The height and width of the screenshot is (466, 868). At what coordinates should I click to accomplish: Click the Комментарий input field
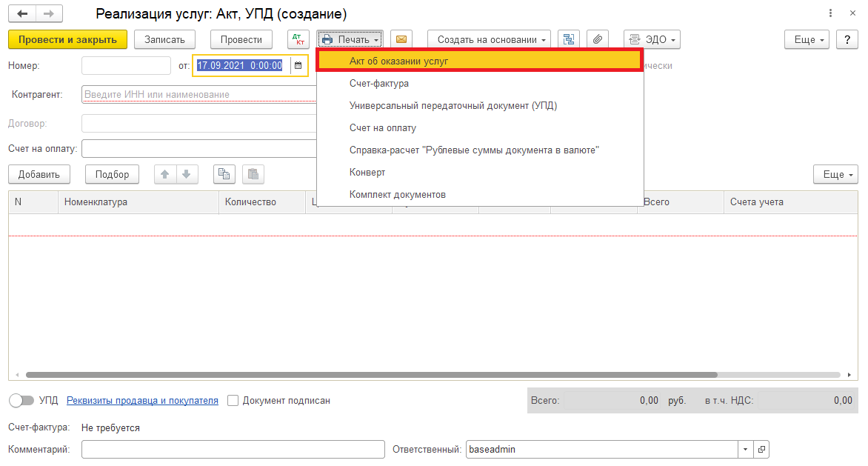click(233, 449)
